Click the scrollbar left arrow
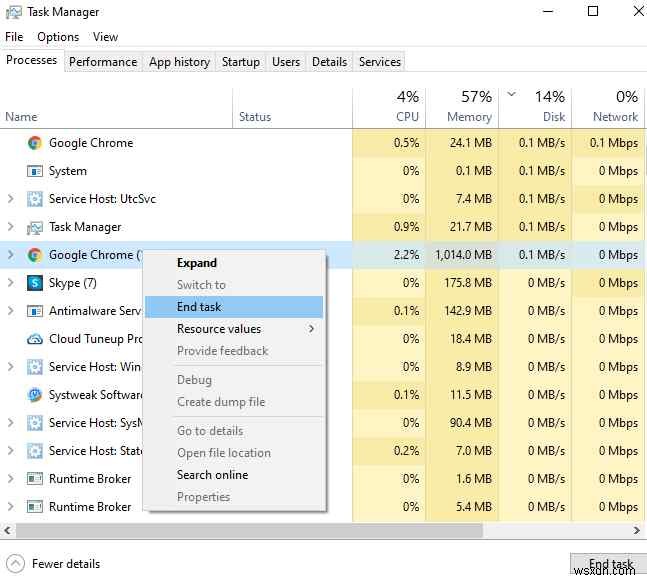 (7, 530)
